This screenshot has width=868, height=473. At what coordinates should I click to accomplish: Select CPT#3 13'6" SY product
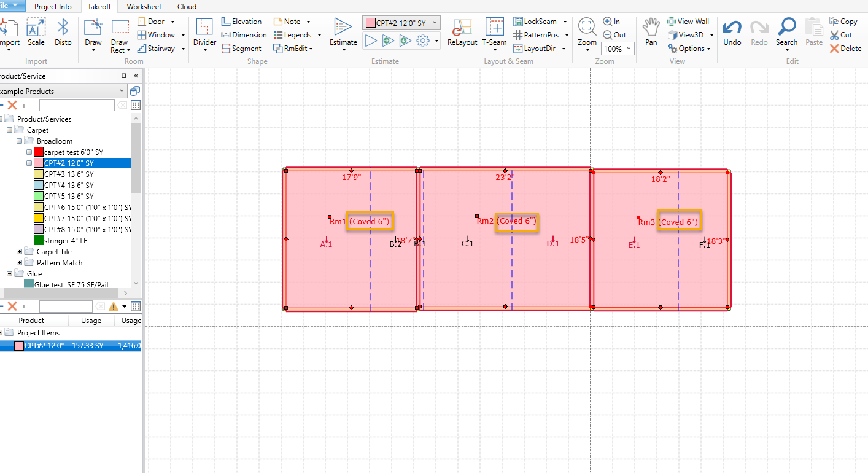point(69,174)
